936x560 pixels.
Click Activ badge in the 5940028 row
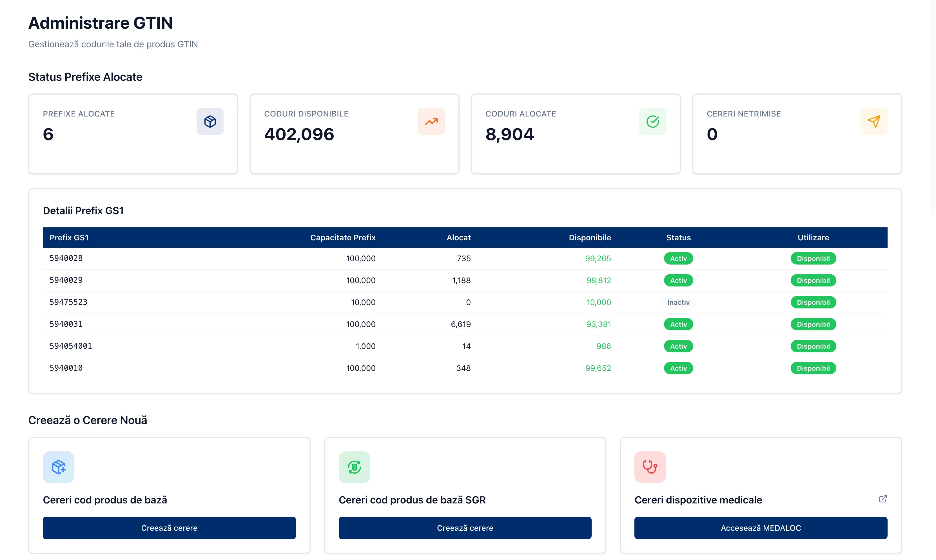[x=678, y=259]
